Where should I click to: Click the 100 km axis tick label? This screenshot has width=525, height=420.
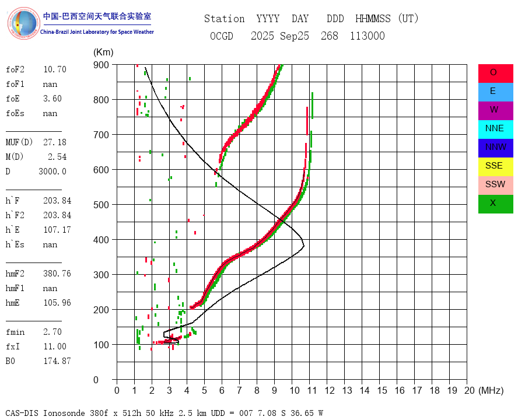pyautogui.click(x=101, y=345)
